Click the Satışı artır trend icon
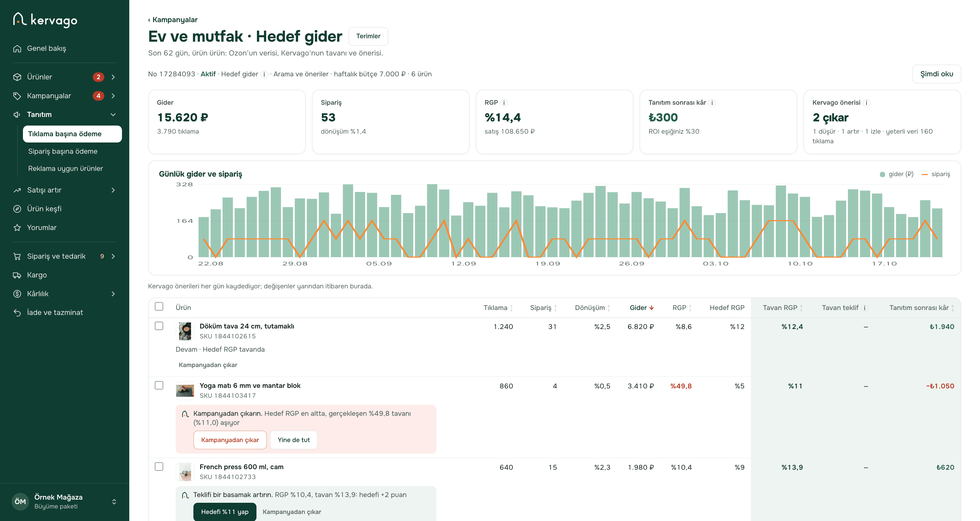Image resolution: width=980 pixels, height=521 pixels. click(x=17, y=190)
